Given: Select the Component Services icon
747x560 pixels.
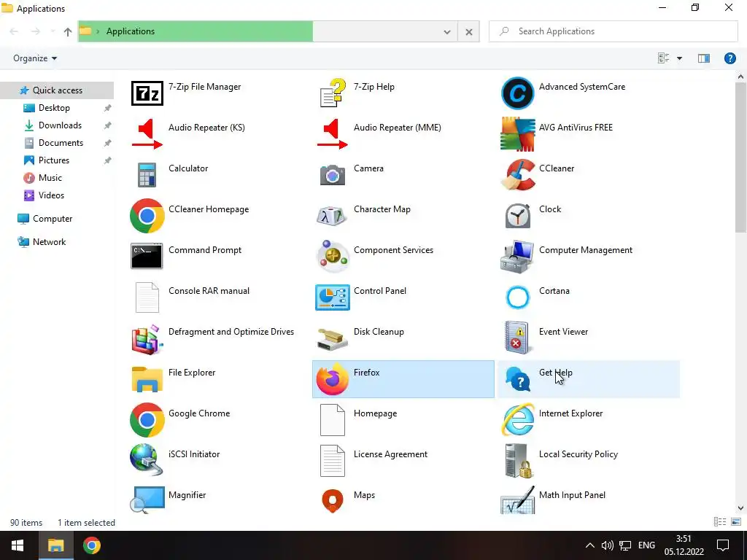Looking at the screenshot, I should [333, 256].
